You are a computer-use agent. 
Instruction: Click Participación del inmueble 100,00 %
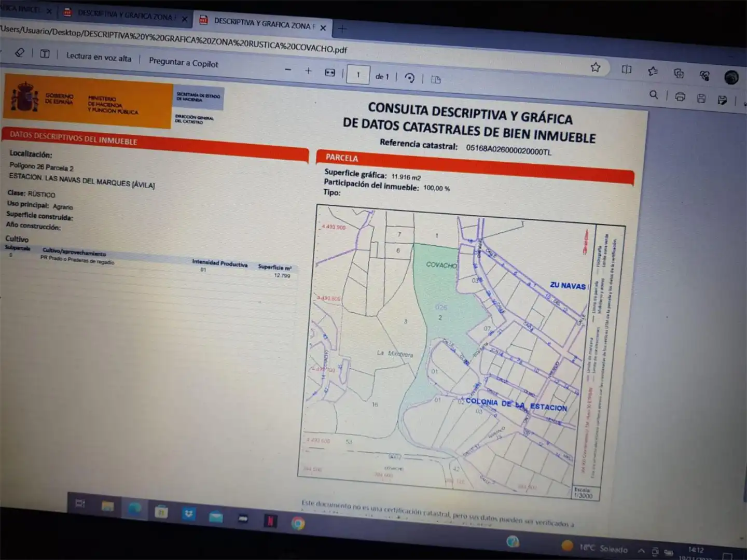pos(386,185)
